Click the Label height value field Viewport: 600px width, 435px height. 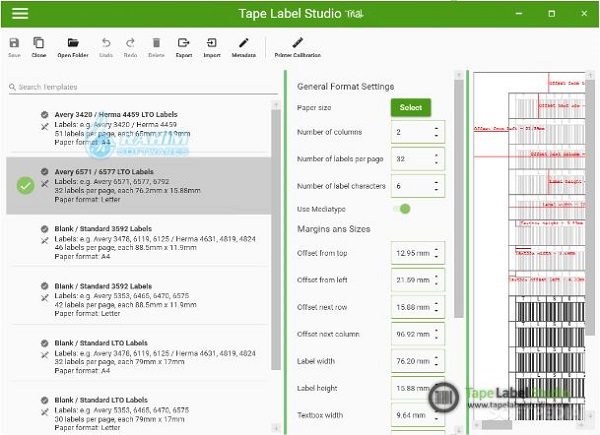pyautogui.click(x=418, y=388)
